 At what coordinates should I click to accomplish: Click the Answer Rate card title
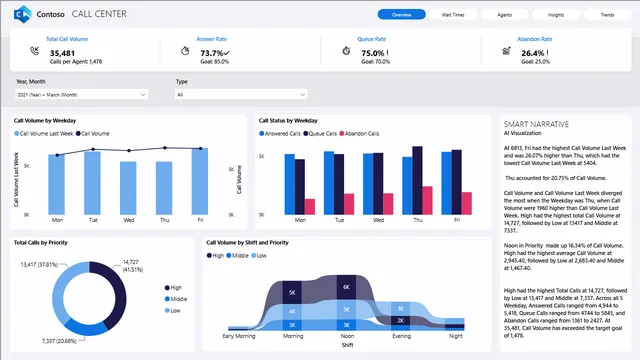(x=211, y=39)
